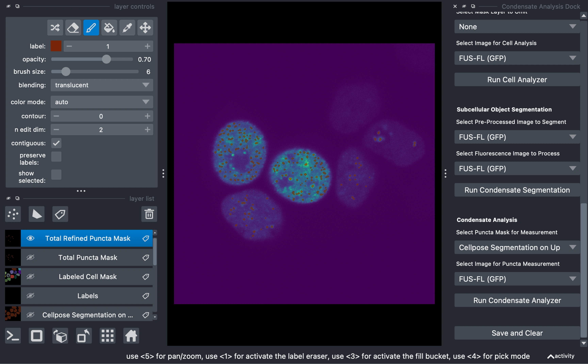Reset view with home icon
Screen dimensions: 588x364
click(x=131, y=335)
